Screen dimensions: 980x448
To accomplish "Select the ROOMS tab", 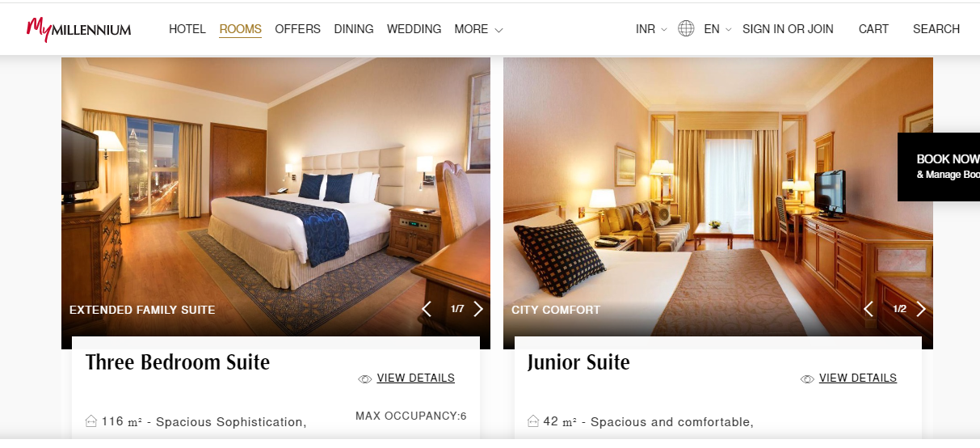I will pyautogui.click(x=241, y=29).
